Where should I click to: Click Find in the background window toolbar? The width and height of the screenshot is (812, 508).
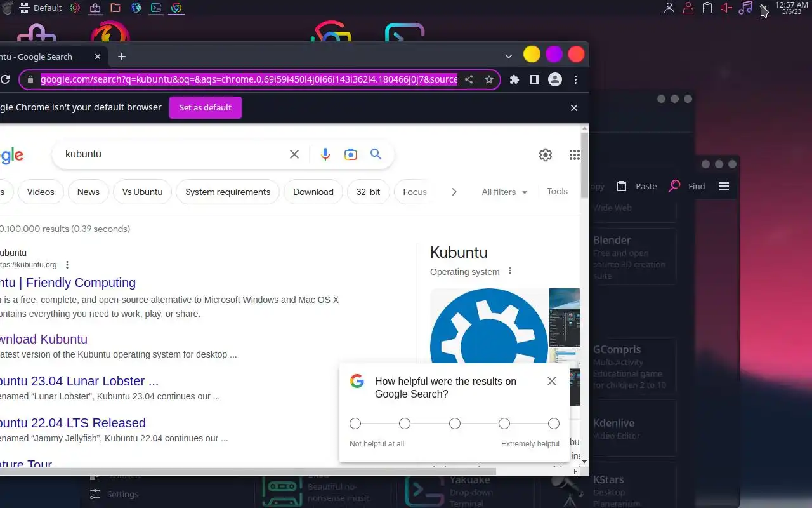[x=687, y=186]
